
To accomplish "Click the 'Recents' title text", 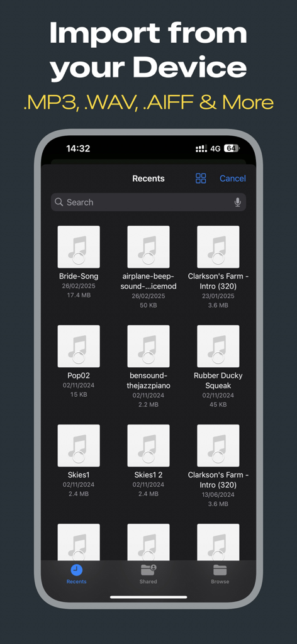I will (148, 178).
